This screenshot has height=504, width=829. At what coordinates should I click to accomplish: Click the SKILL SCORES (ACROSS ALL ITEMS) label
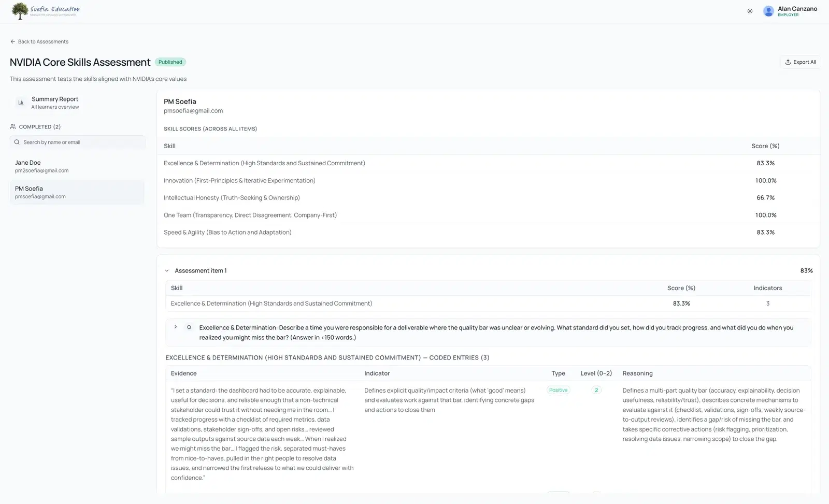(x=210, y=129)
